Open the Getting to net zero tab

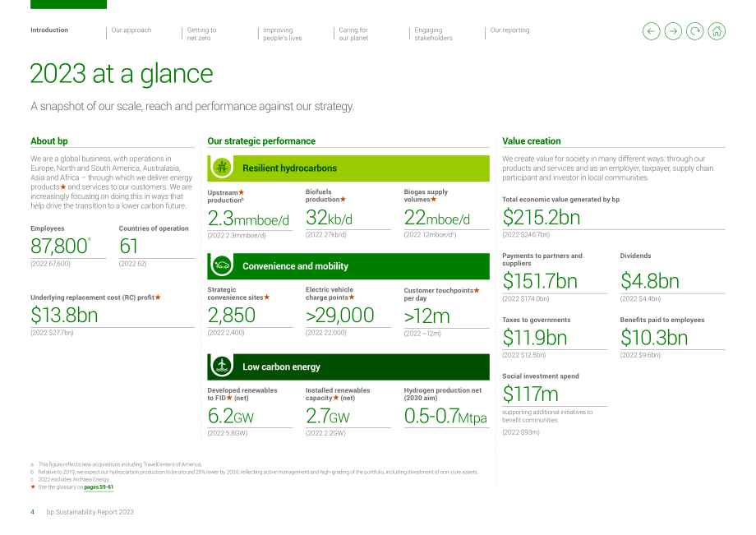pos(201,34)
